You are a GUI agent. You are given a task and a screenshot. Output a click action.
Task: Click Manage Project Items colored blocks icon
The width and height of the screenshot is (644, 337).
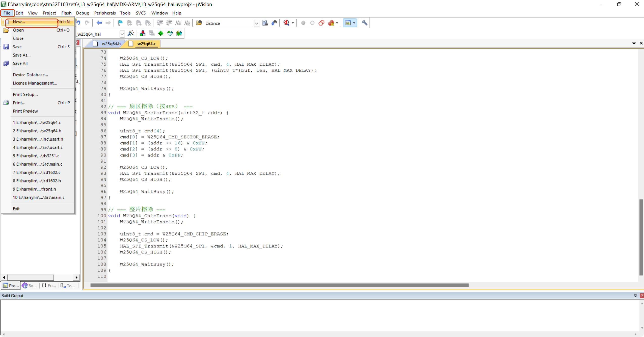point(143,34)
